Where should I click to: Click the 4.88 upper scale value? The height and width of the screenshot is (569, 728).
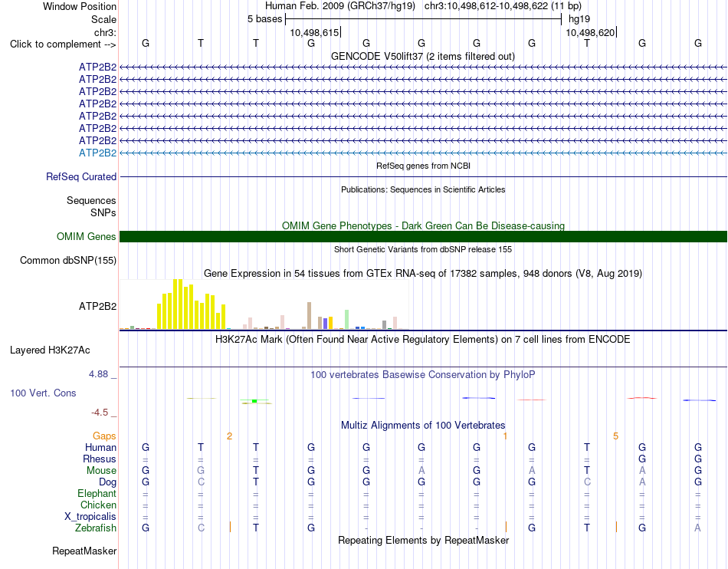click(98, 374)
